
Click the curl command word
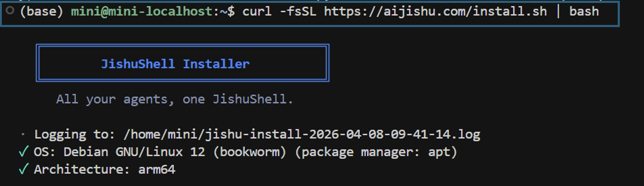point(257,12)
